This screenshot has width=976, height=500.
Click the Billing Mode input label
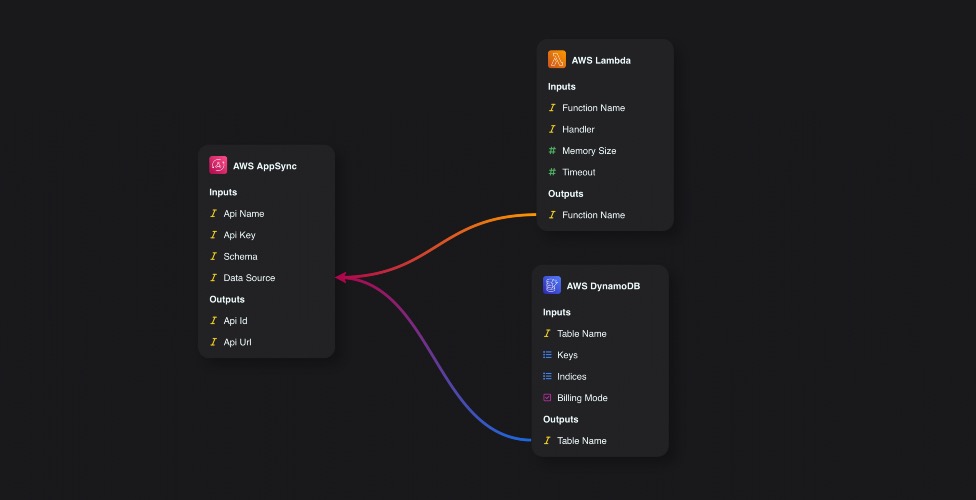[x=582, y=398]
